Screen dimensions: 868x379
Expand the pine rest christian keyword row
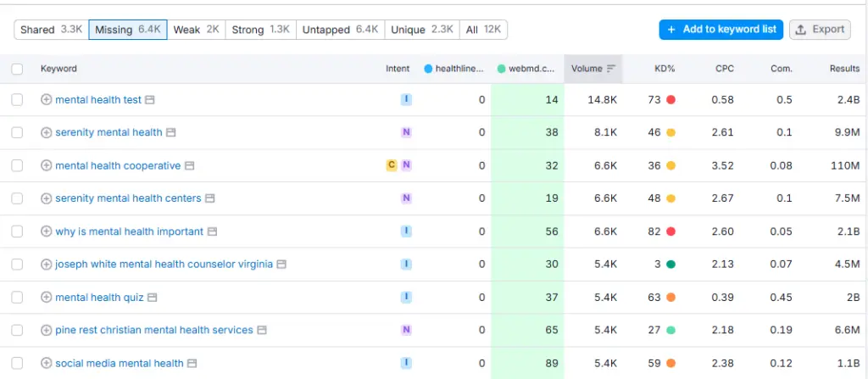[47, 331]
